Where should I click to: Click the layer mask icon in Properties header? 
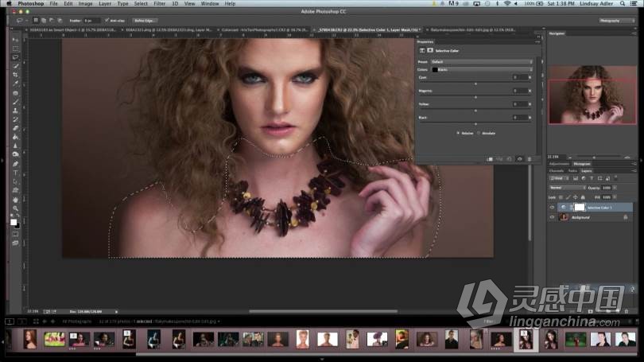[430, 50]
